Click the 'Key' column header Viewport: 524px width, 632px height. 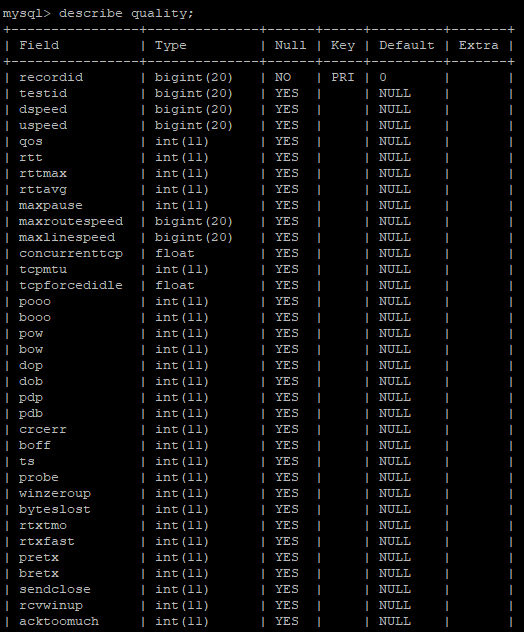(x=343, y=45)
